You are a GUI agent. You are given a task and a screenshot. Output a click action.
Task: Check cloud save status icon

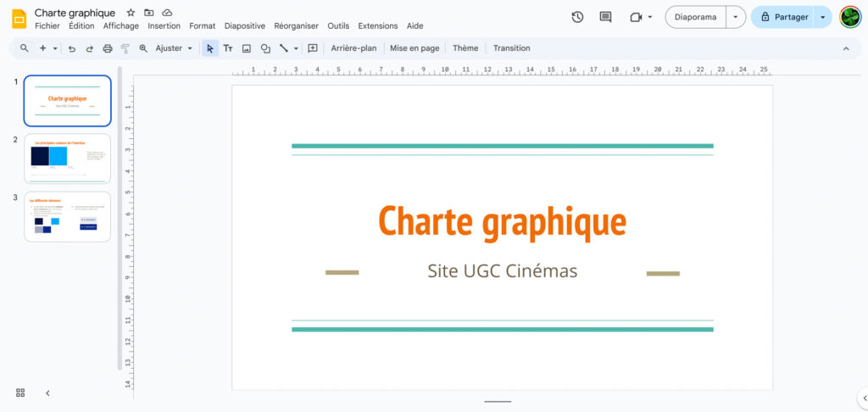pyautogui.click(x=167, y=13)
